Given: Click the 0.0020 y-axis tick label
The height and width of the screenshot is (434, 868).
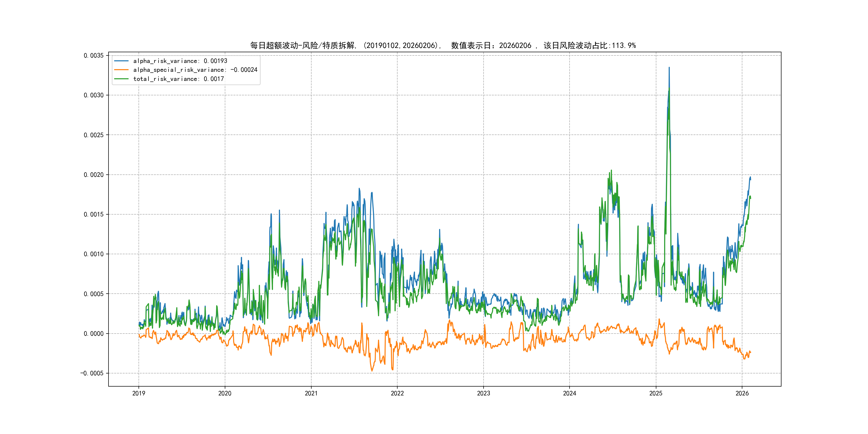Looking at the screenshot, I should 94,175.
